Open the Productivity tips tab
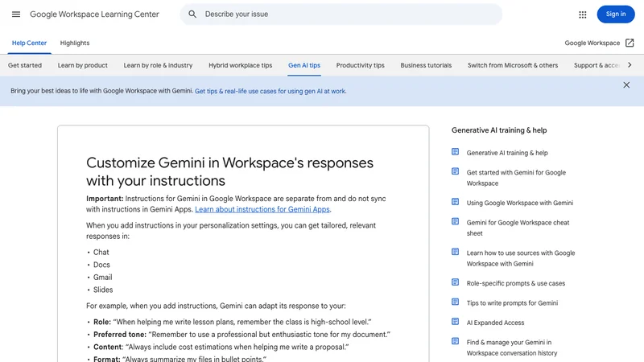This screenshot has height=362, width=644. point(360,65)
